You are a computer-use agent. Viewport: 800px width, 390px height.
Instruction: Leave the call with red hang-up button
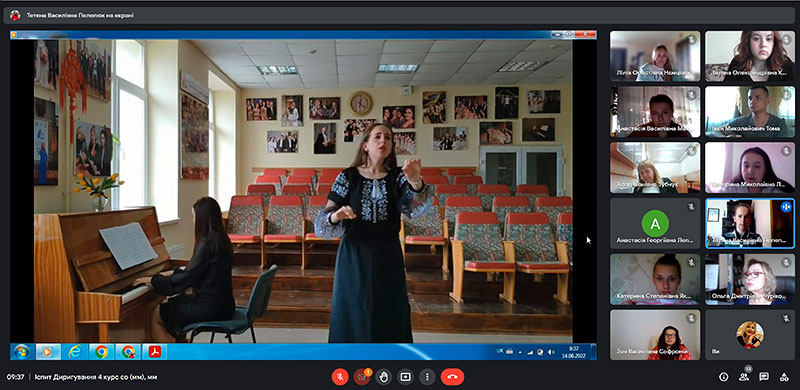(x=453, y=377)
